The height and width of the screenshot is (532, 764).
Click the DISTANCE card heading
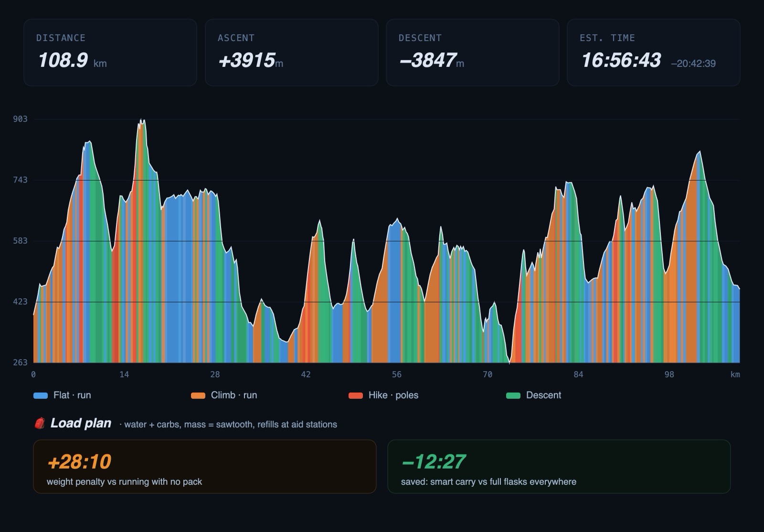61,38
